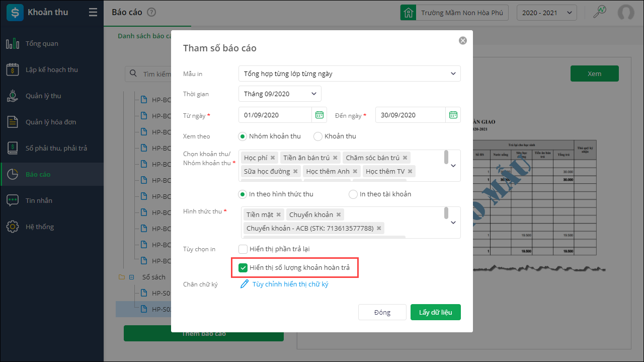The height and width of the screenshot is (362, 644).
Task: Open Quản lý thu menu item
Action: point(52,96)
